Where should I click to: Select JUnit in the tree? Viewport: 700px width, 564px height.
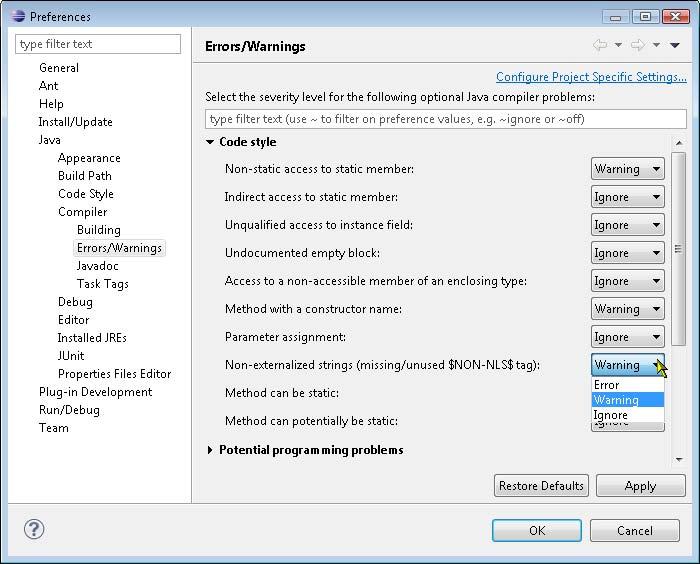coord(71,356)
